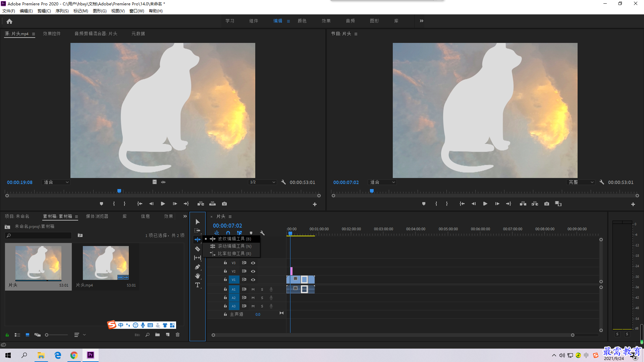Open Source monitor zoom dropdown 适合
The width and height of the screenshot is (644, 362).
56,182
